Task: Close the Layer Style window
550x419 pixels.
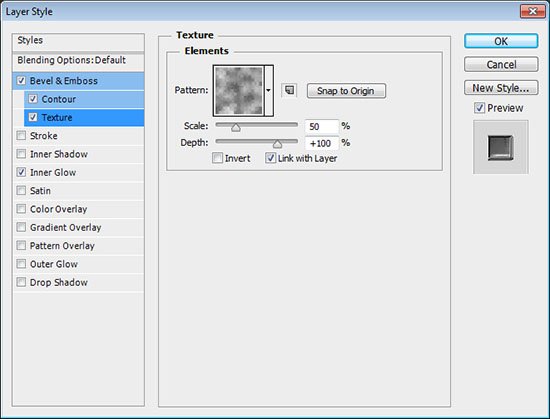Action: tap(532, 11)
